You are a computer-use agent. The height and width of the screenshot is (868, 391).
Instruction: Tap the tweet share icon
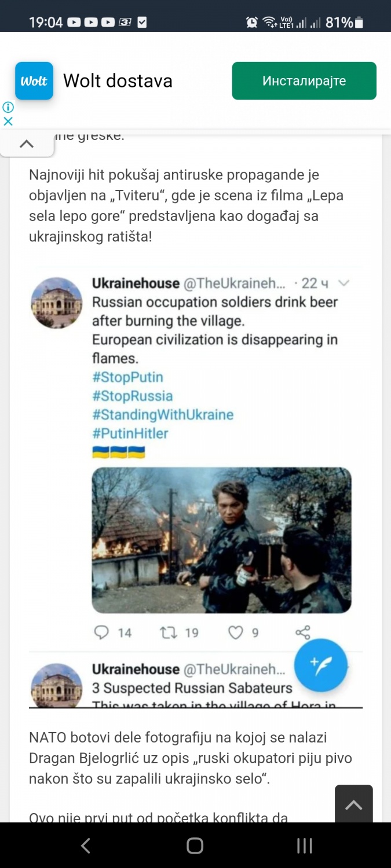point(303,632)
